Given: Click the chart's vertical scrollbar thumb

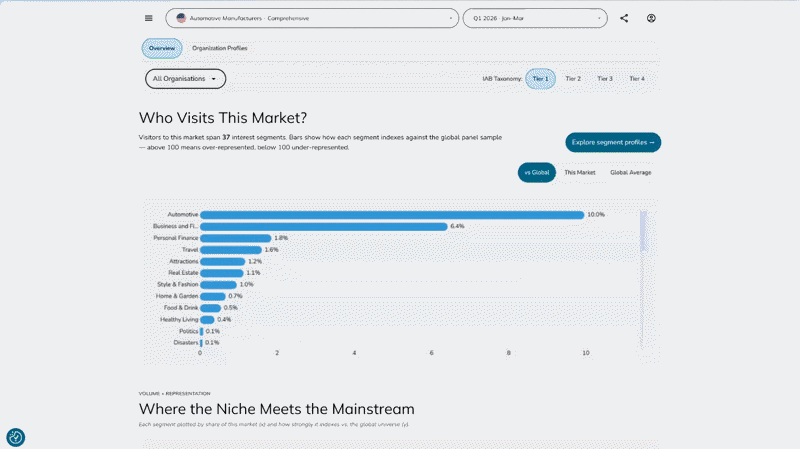Looking at the screenshot, I should (x=643, y=231).
